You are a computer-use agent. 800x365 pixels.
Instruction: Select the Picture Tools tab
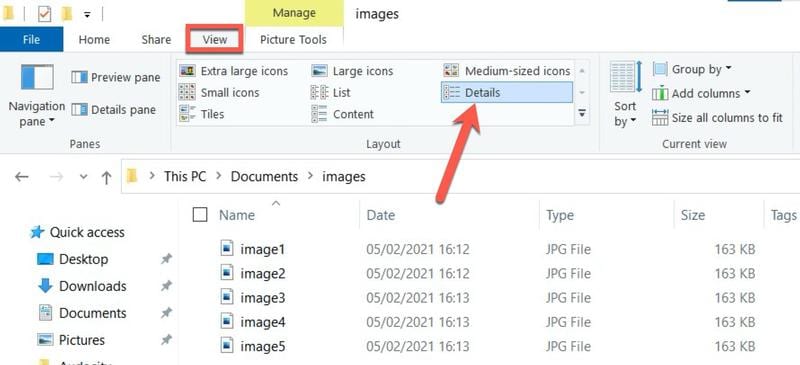pos(293,40)
